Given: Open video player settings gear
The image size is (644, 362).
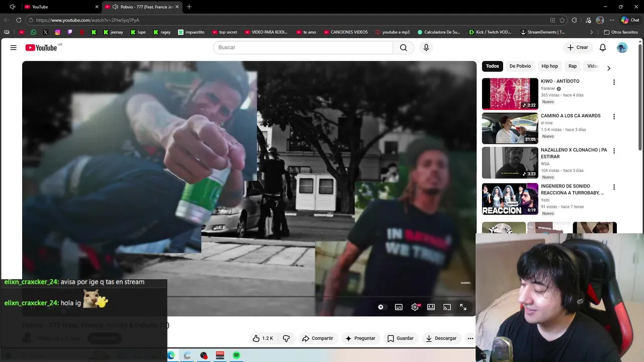Looking at the screenshot, I should (415, 307).
